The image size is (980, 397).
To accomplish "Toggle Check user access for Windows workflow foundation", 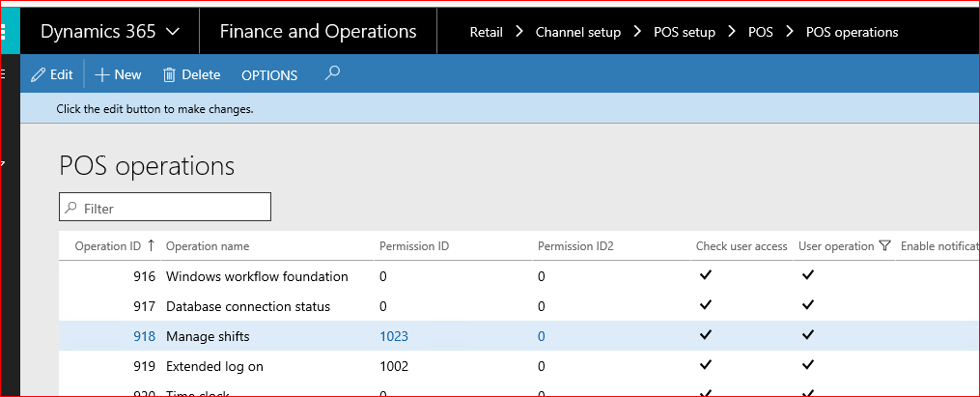I will point(706,276).
